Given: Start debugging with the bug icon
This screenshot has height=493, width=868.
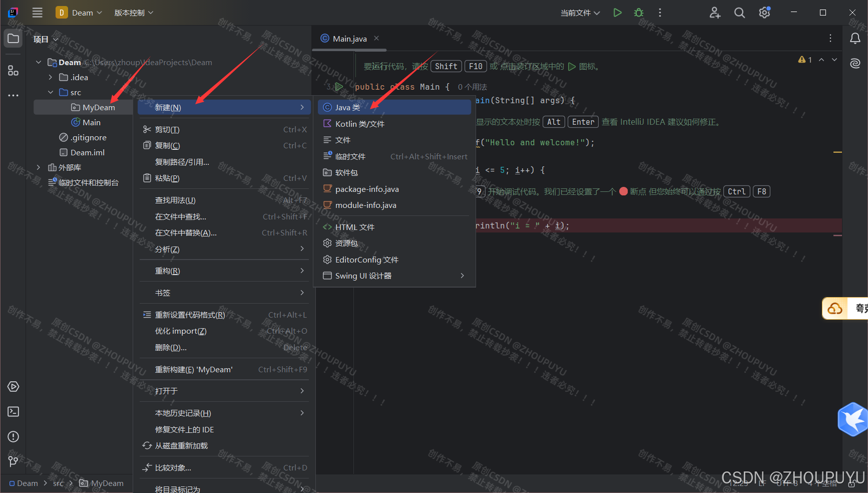Looking at the screenshot, I should pos(639,13).
